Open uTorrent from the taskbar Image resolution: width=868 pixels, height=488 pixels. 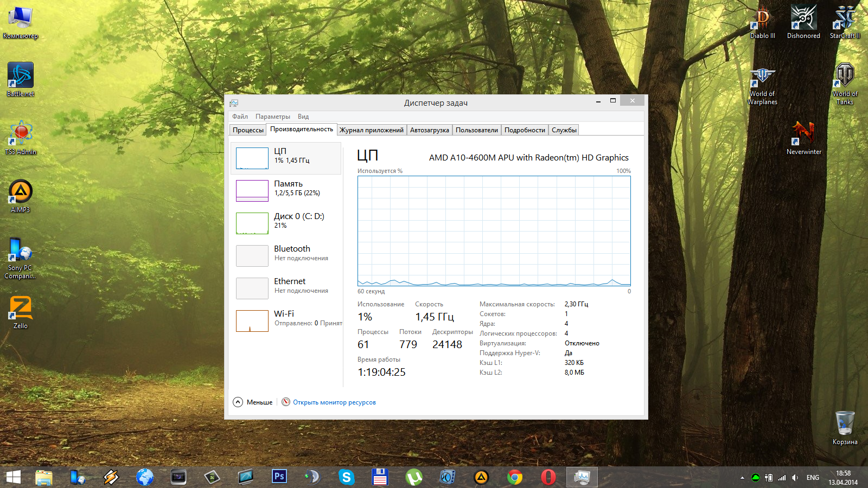tap(414, 477)
